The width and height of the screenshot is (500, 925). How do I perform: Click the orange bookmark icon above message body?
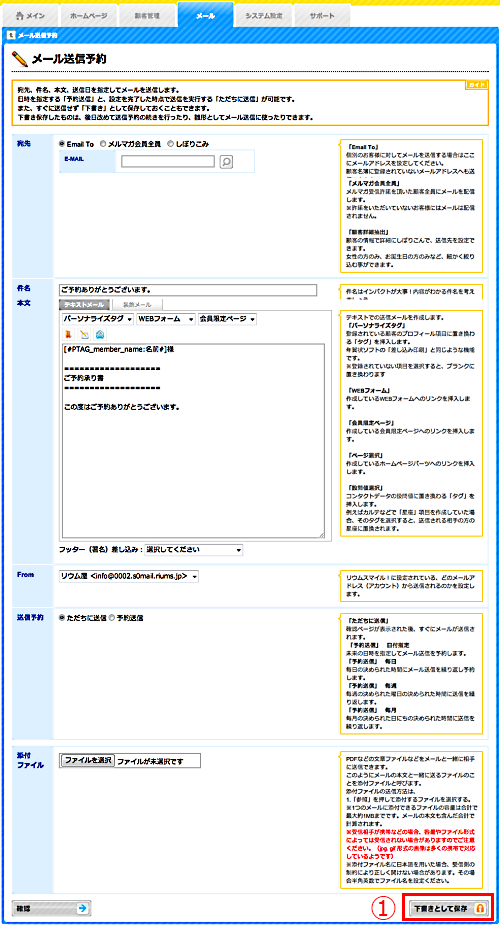[x=68, y=334]
